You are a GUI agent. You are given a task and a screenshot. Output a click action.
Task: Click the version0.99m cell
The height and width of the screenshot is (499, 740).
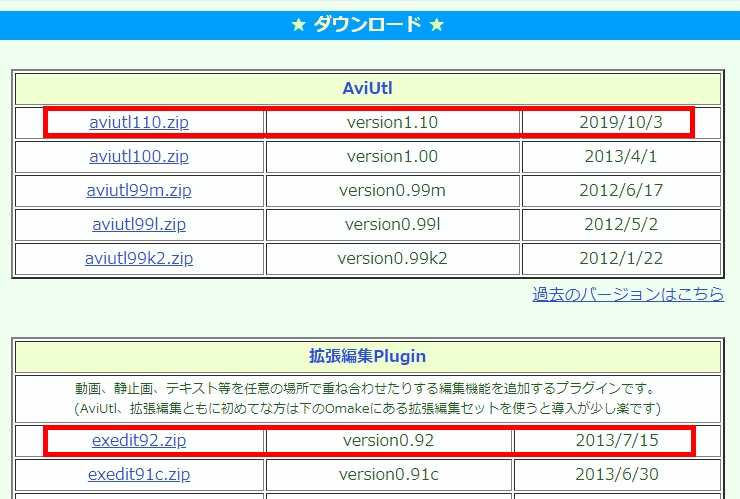click(x=392, y=191)
